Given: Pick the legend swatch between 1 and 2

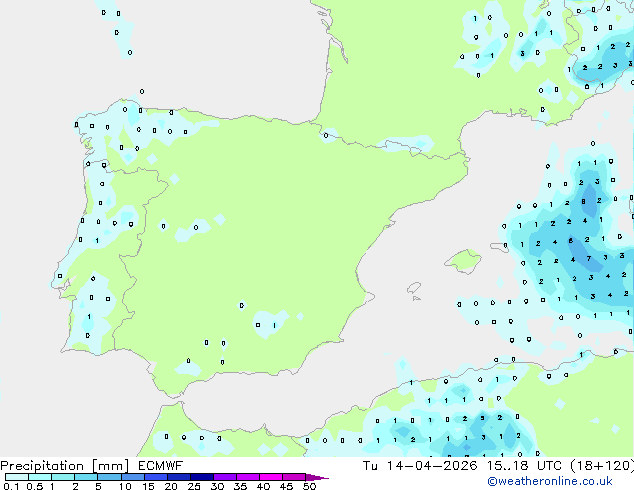Looking at the screenshot, I should click(63, 477).
